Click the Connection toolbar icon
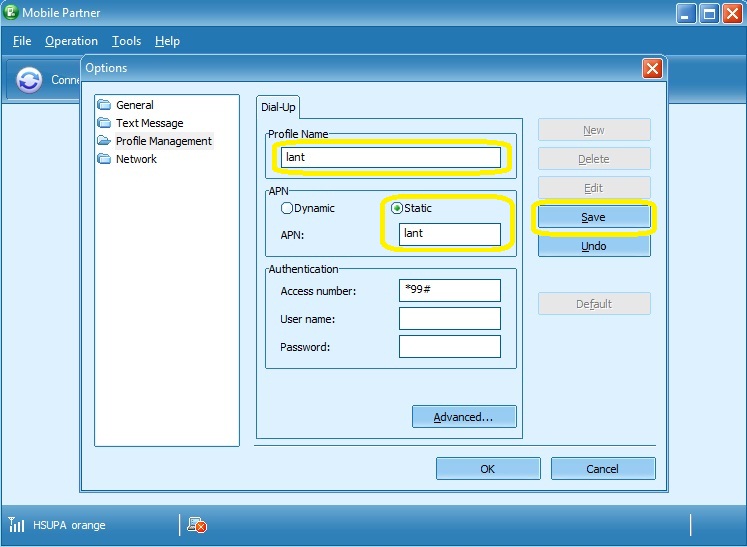This screenshot has height=547, width=747. (30, 81)
